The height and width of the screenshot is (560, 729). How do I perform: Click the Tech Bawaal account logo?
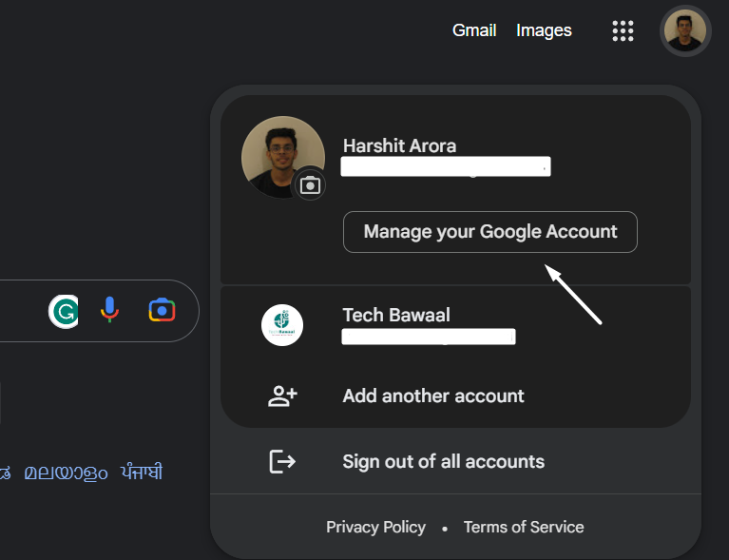[282, 325]
